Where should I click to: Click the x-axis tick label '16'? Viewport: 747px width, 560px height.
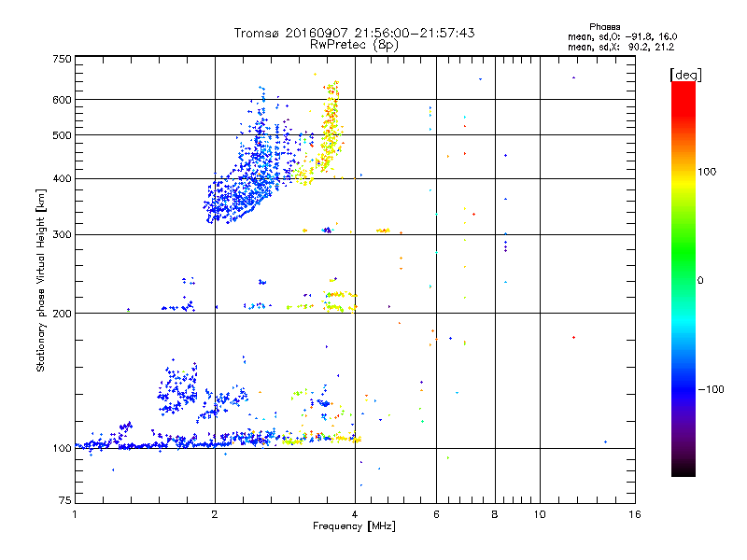click(x=635, y=514)
